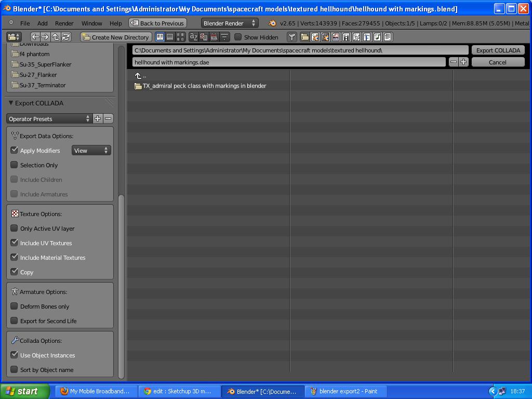Enable the Export for Second Life checkbox
This screenshot has height=399, width=532.
click(14, 321)
